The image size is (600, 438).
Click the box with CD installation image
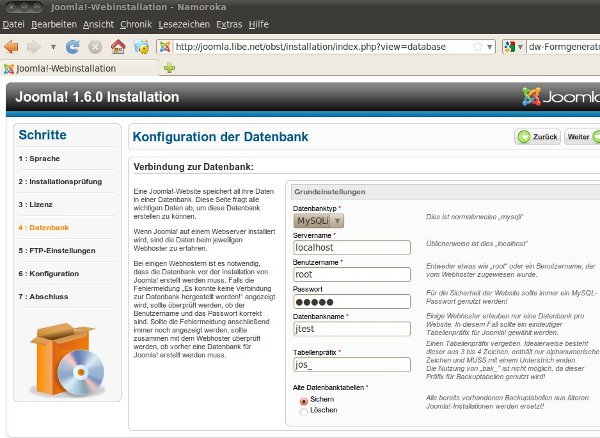(67, 359)
